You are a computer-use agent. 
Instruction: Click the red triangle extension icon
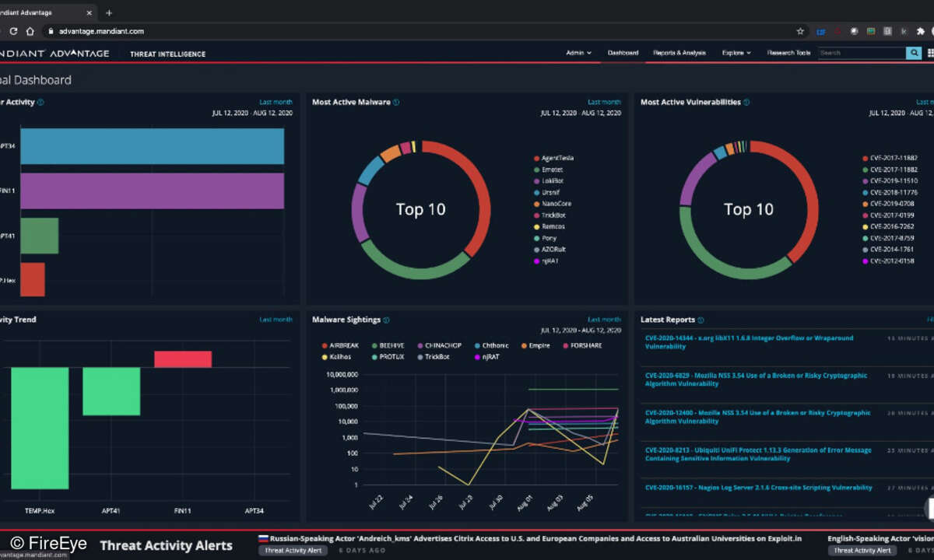[x=837, y=31]
